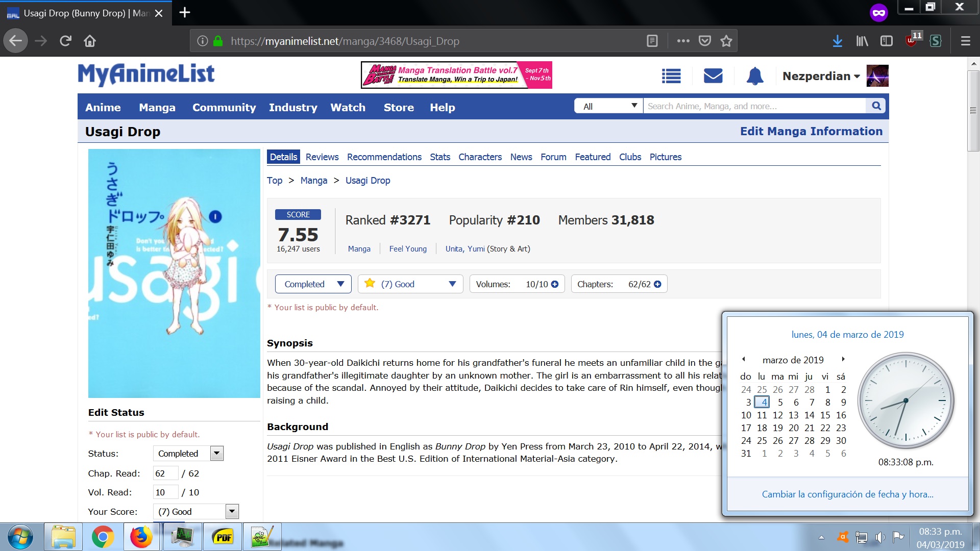Toggle reader view icon in the address bar
980x551 pixels.
[652, 41]
